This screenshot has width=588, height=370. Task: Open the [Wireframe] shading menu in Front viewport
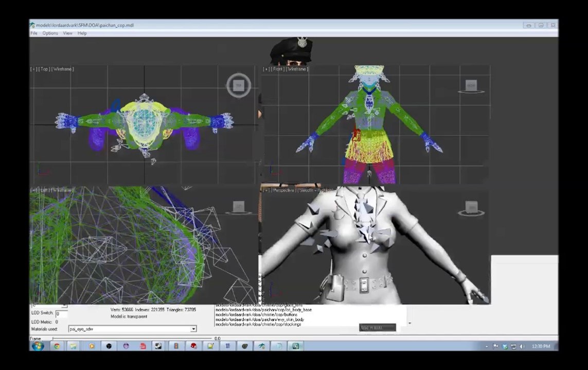coord(297,69)
